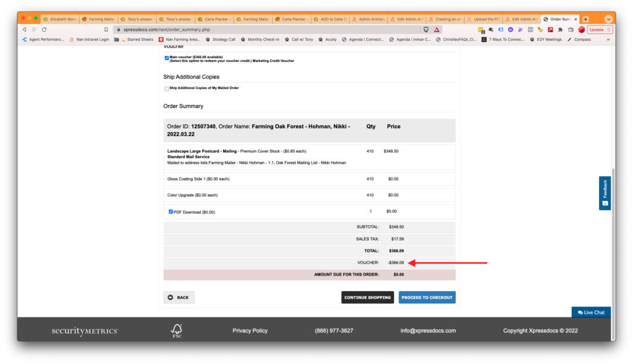Image resolution: width=633 pixels, height=364 pixels.
Task: Open a new tab with plus icon
Action: pyautogui.click(x=585, y=19)
